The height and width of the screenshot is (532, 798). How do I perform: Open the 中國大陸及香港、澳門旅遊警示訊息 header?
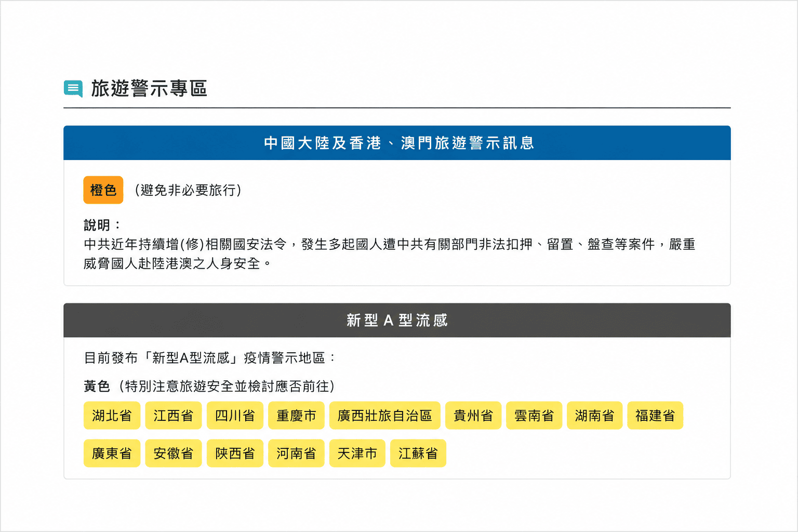pyautogui.click(x=397, y=143)
